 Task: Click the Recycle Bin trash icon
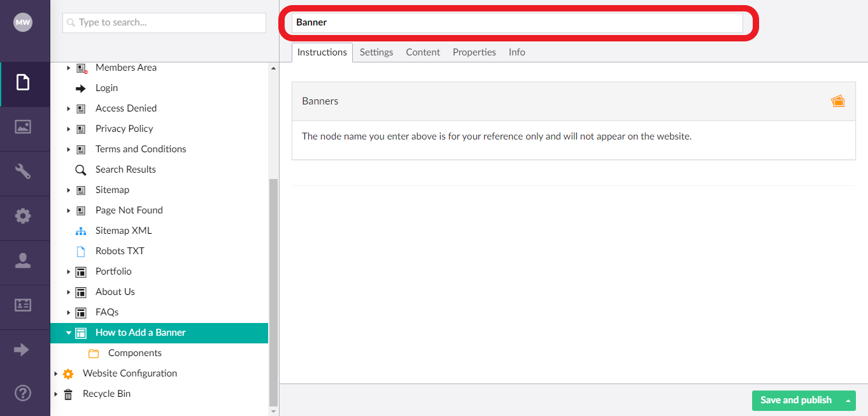click(68, 394)
